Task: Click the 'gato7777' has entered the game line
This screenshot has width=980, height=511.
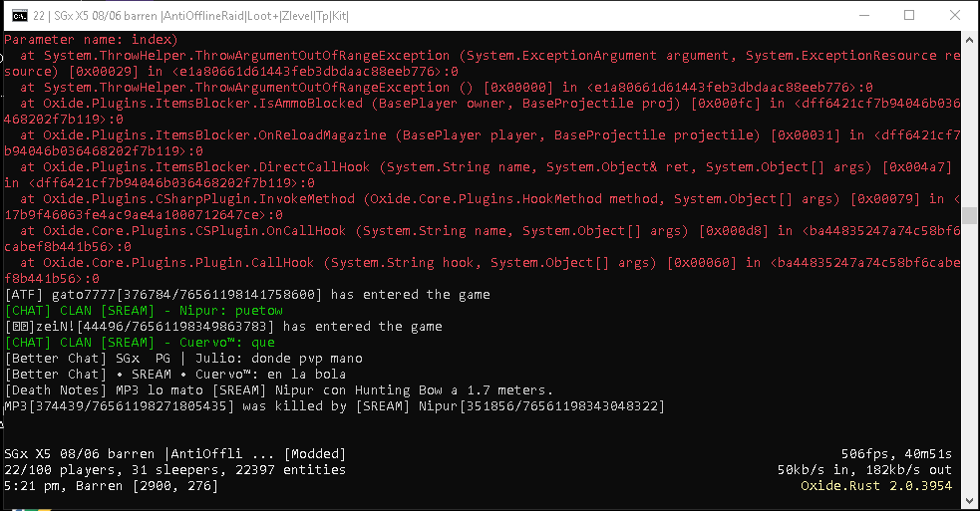Action: (x=247, y=294)
